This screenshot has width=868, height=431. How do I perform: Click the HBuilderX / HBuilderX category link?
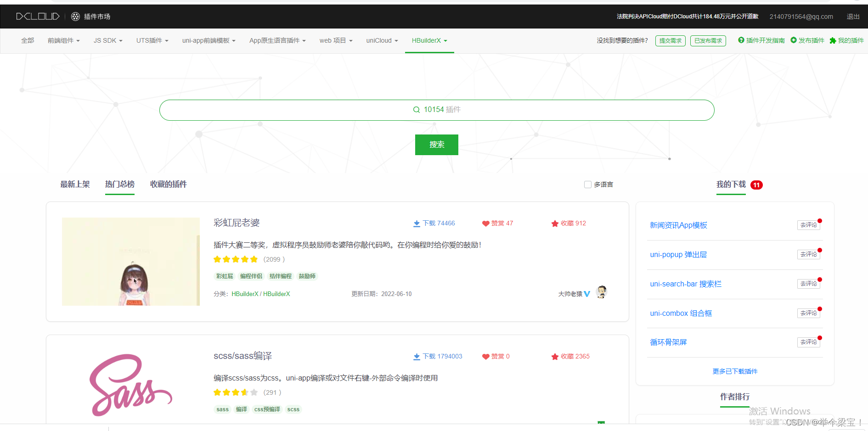261,294
